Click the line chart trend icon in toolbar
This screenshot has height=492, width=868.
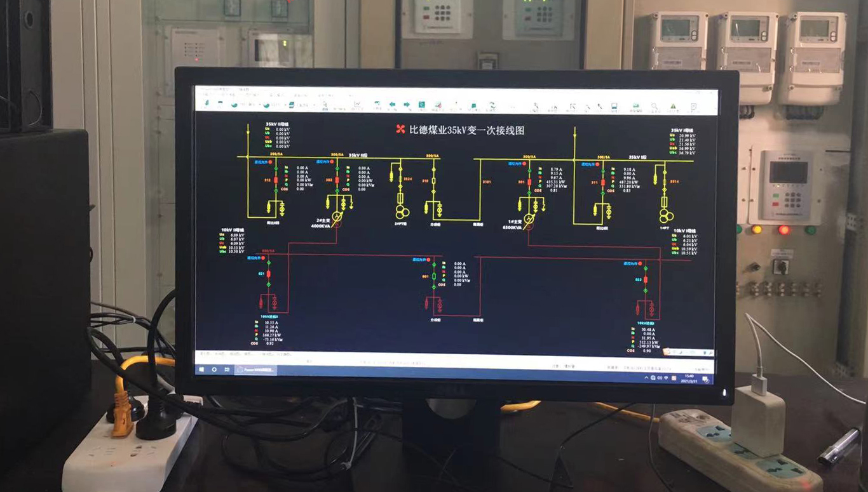pos(358,104)
